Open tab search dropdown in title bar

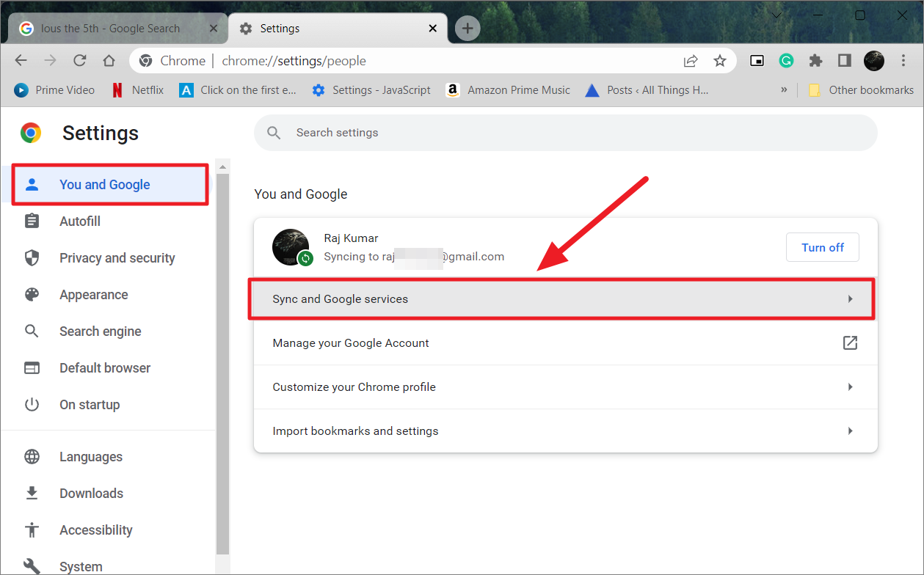pos(776,15)
